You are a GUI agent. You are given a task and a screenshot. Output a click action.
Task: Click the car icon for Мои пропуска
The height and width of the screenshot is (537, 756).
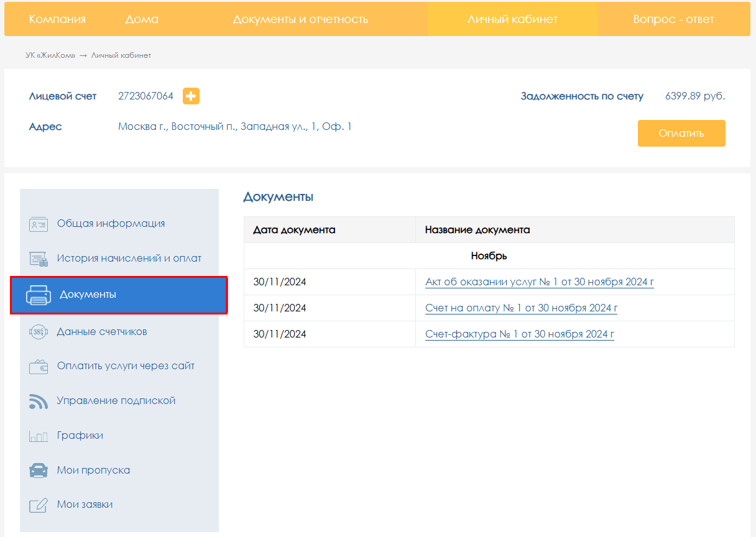coord(39,470)
